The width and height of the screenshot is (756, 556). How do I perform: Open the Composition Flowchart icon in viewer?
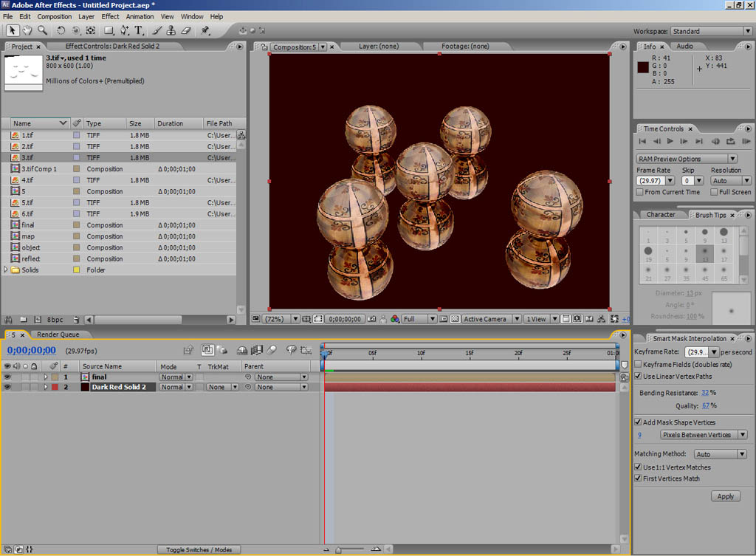tap(601, 319)
